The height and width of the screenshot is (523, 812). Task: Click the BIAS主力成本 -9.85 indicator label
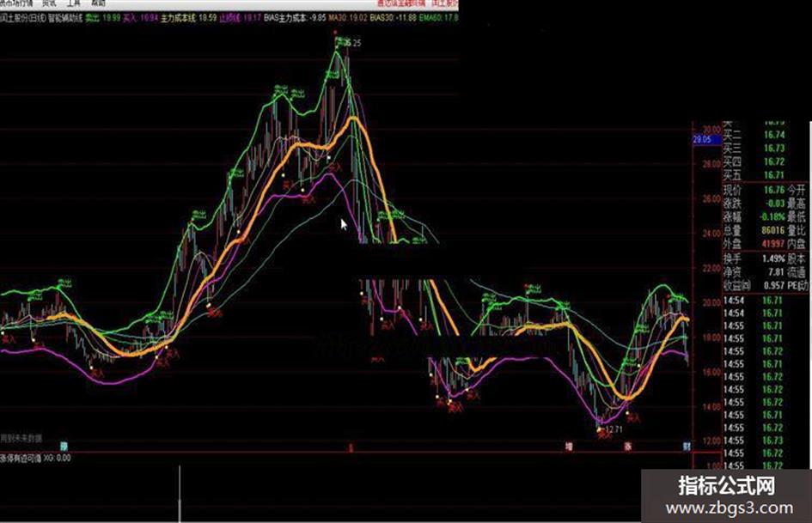coord(295,18)
